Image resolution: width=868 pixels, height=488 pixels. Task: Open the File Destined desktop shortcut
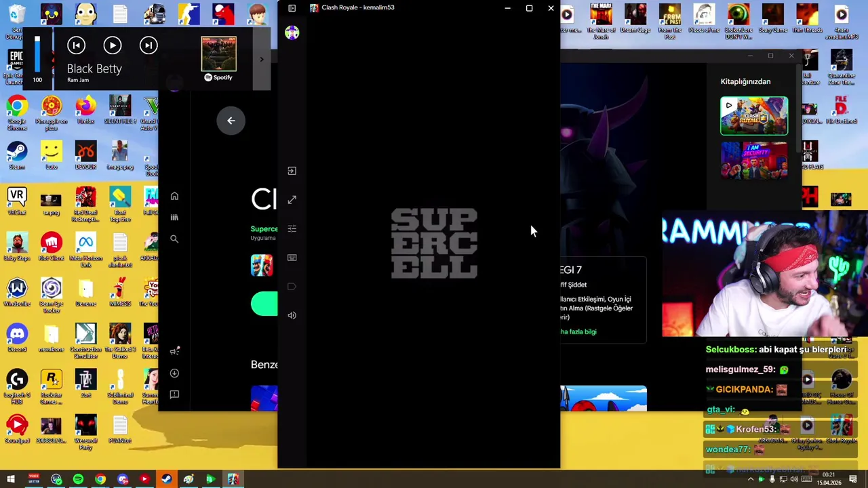[x=841, y=110]
